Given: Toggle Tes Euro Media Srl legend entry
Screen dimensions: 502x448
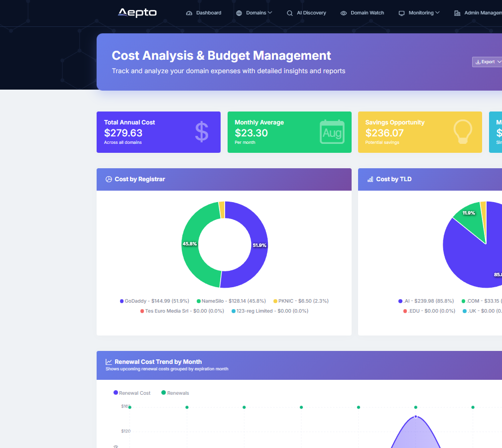Looking at the screenshot, I should click(182, 311).
